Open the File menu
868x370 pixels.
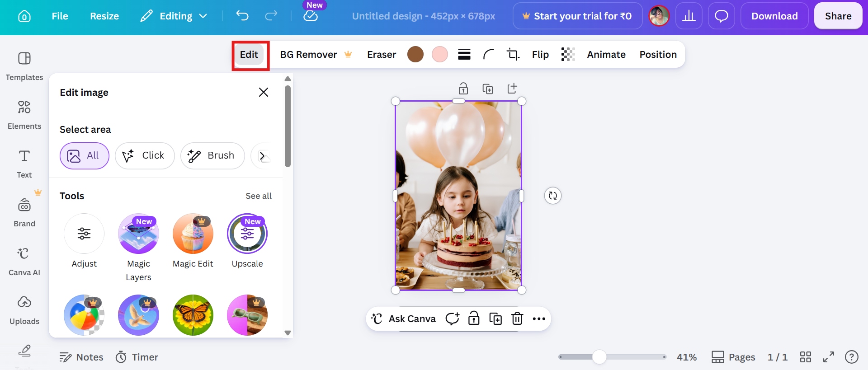pyautogui.click(x=60, y=16)
